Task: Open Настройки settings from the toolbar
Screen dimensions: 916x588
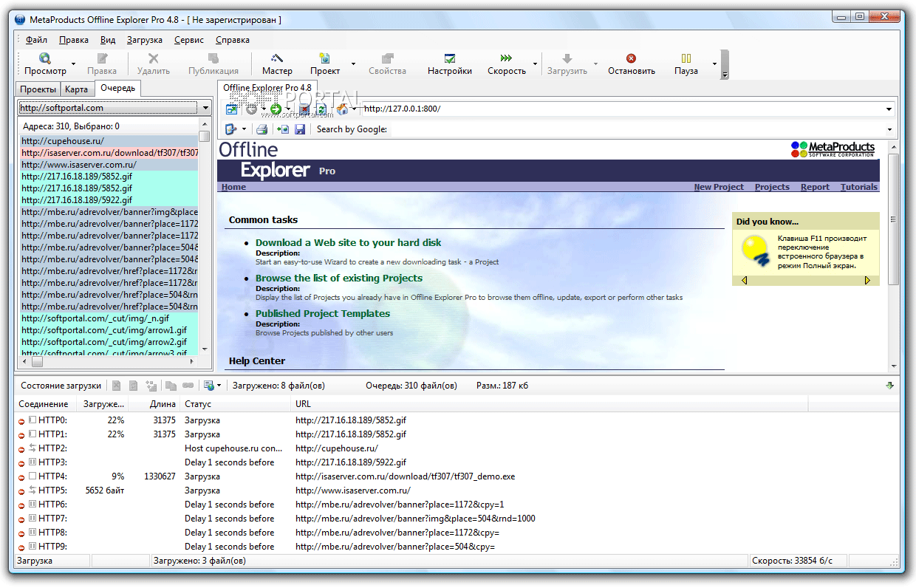Action: [x=449, y=64]
